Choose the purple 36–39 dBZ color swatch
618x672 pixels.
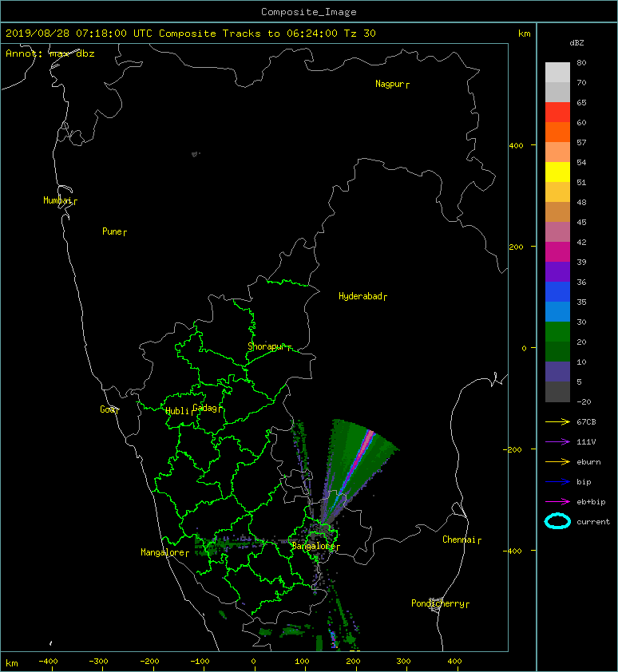tap(557, 271)
